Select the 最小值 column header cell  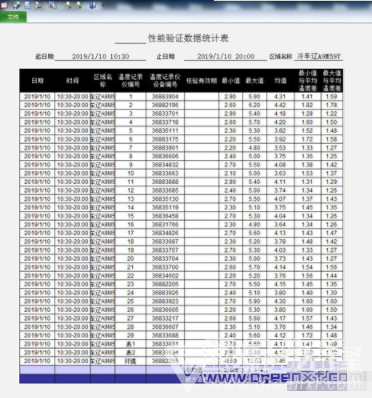pos(231,81)
